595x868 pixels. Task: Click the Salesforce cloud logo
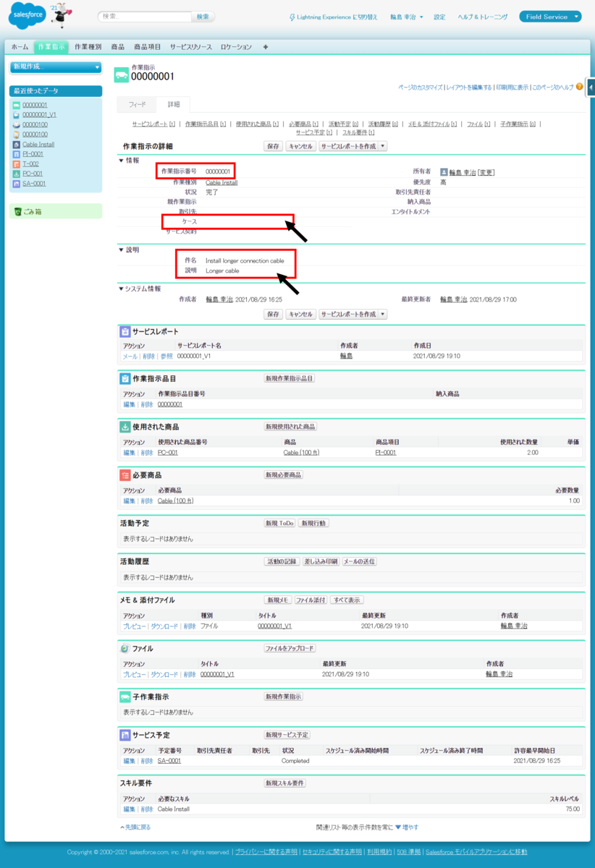click(x=28, y=15)
